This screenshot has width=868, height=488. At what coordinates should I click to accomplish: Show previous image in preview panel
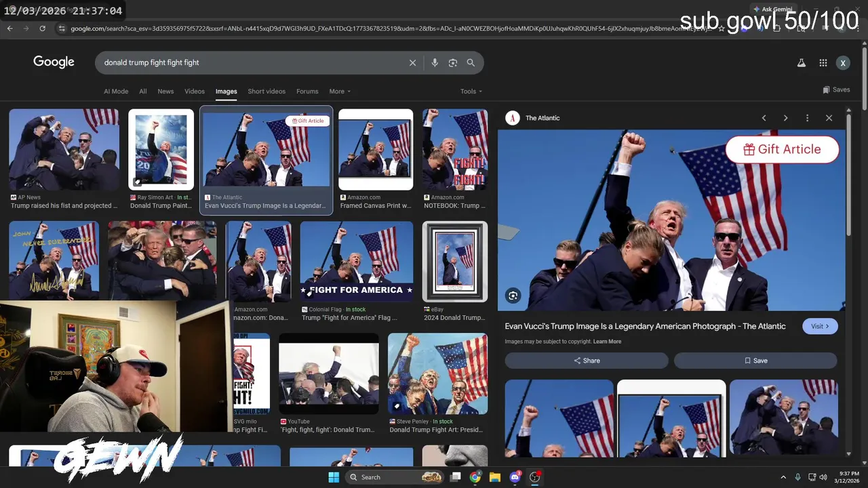tap(764, 118)
